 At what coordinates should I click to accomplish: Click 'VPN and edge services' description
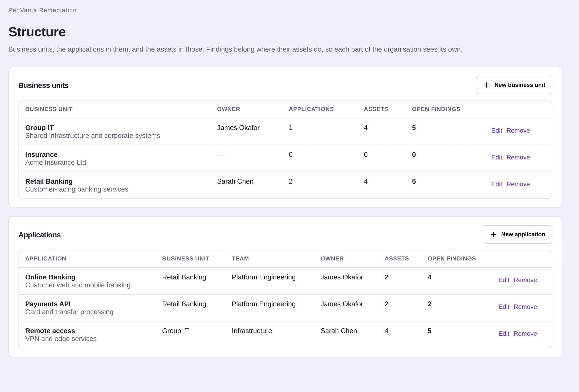[x=61, y=339]
